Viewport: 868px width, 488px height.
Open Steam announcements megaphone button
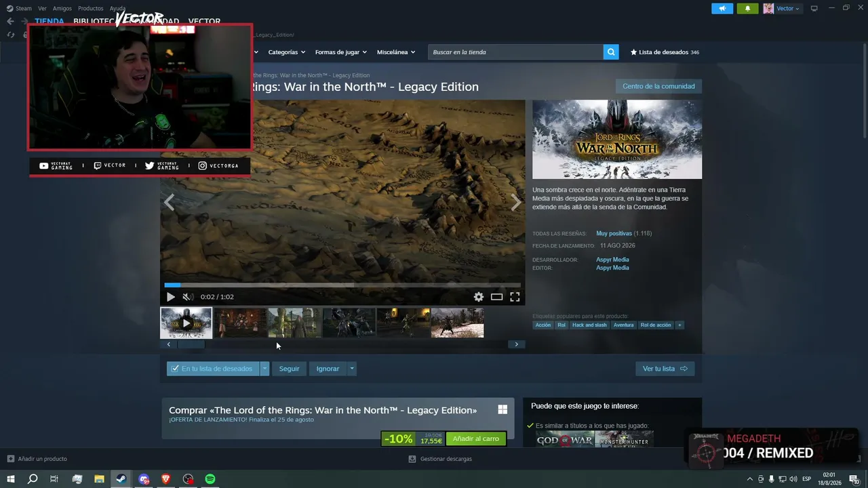(722, 8)
